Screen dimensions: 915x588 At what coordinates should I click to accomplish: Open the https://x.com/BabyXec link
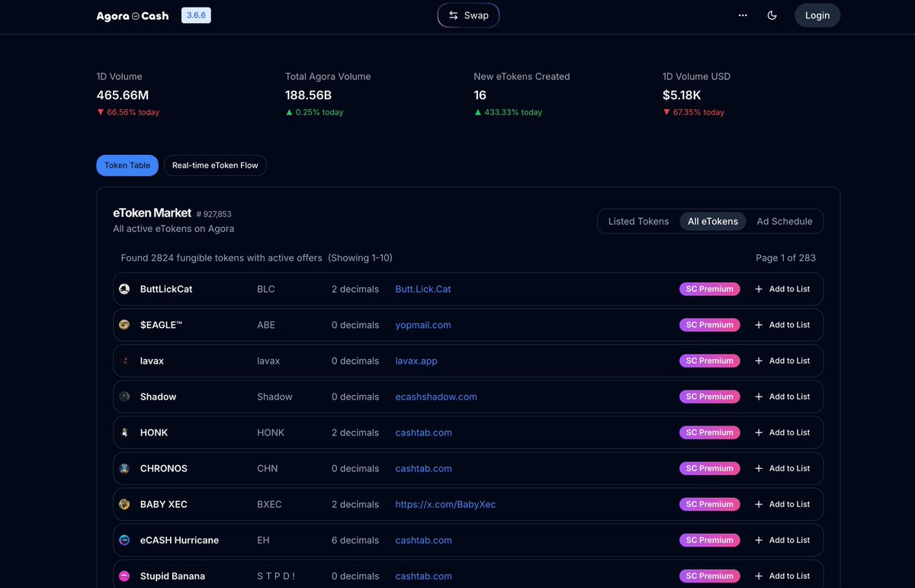[445, 504]
